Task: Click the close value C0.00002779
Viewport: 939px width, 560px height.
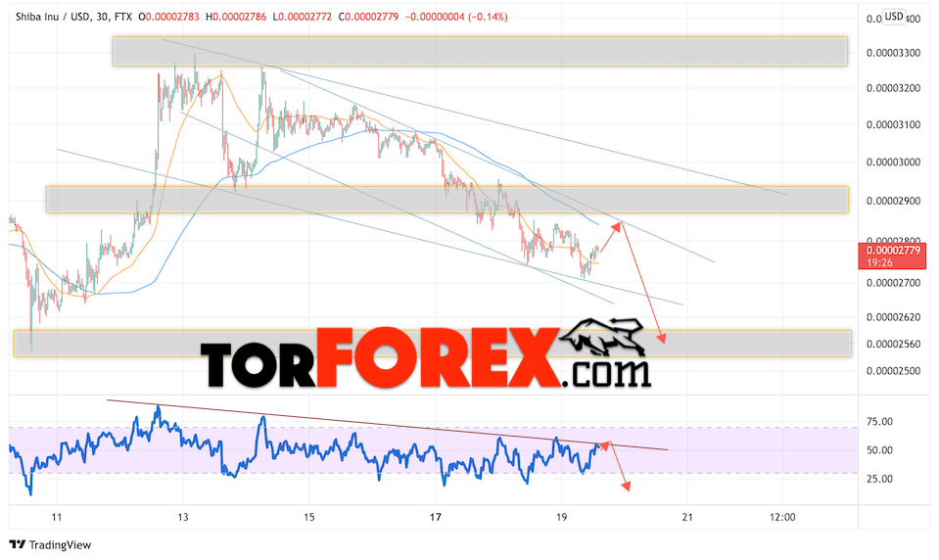Action: pyautogui.click(x=368, y=17)
